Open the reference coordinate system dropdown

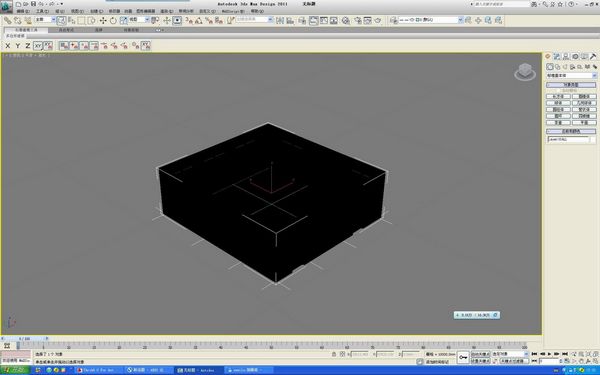tap(139, 20)
